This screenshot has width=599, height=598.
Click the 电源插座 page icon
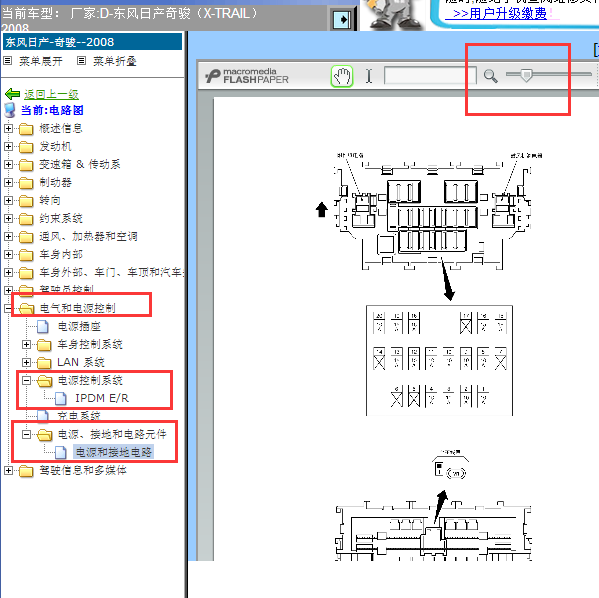point(43,327)
